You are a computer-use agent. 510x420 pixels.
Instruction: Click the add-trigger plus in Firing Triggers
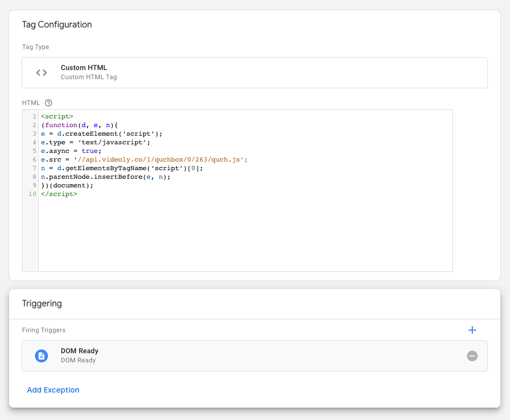pyautogui.click(x=472, y=330)
